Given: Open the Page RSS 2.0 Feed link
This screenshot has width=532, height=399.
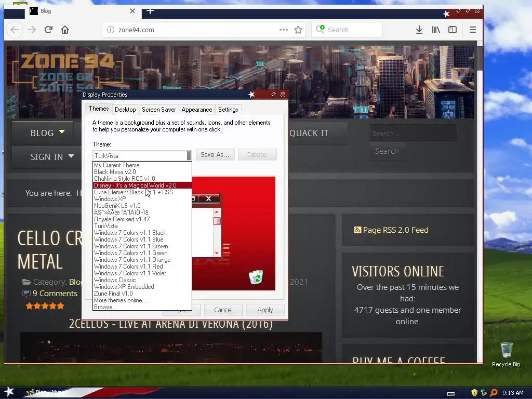Looking at the screenshot, I should [x=395, y=230].
